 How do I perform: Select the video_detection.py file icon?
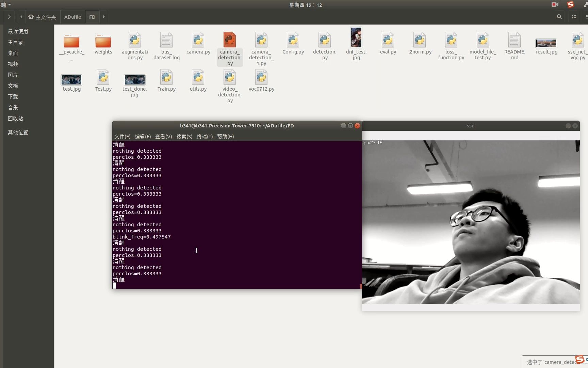(x=230, y=77)
